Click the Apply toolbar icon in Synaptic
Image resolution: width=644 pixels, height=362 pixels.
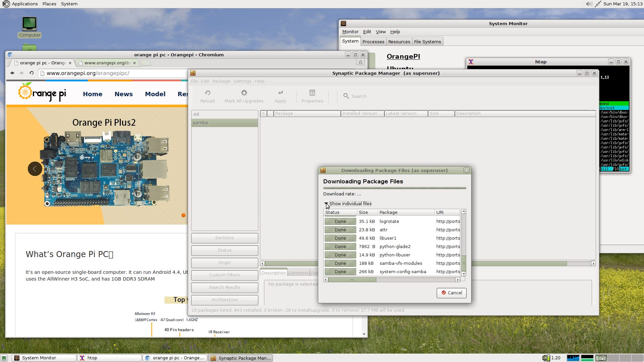pyautogui.click(x=280, y=93)
